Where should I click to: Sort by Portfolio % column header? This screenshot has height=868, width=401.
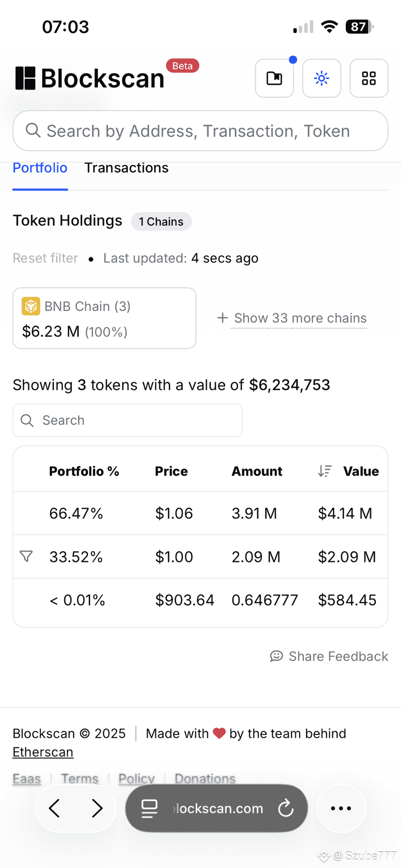[x=84, y=471]
